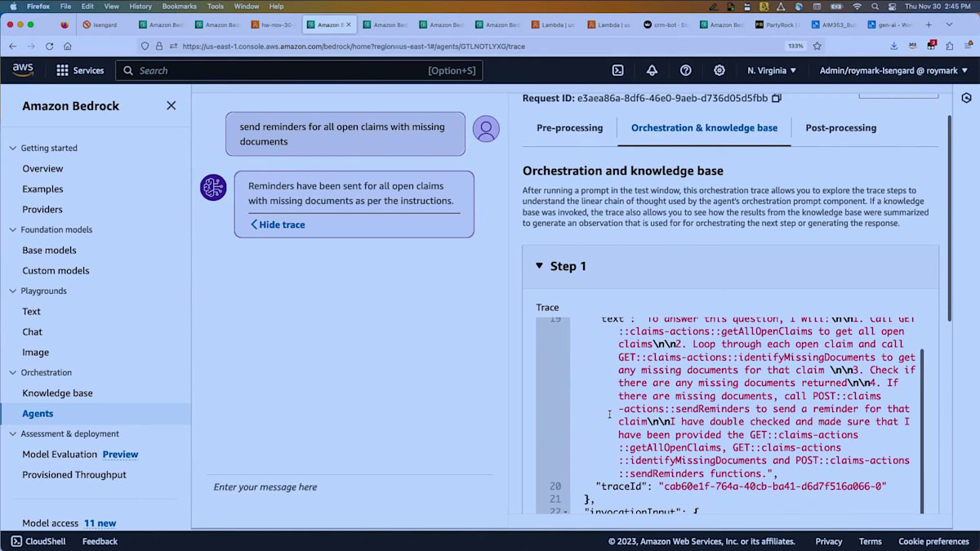Viewport: 980px width, 551px height.
Task: Open Custom models page
Action: tap(56, 270)
